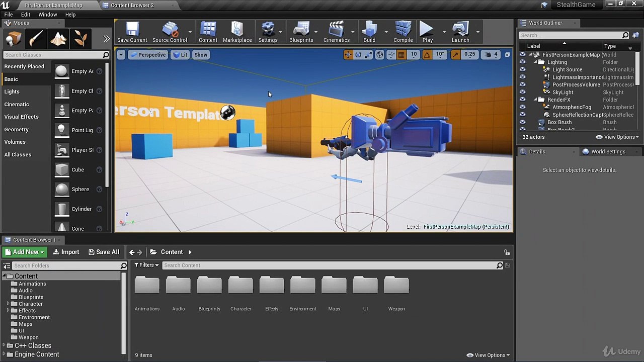644x362 pixels.
Task: Open Cinematics toolbar icon
Action: tap(336, 33)
